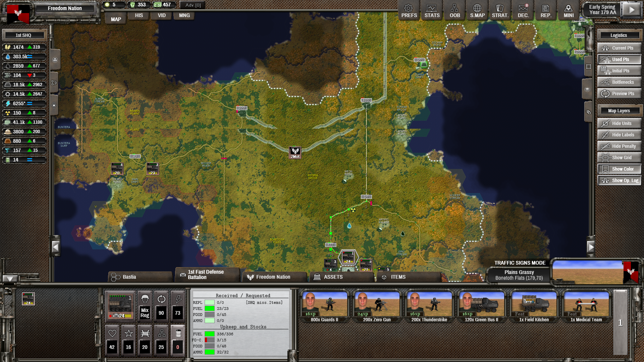Click the readiness cycle icon 90

[x=161, y=306]
